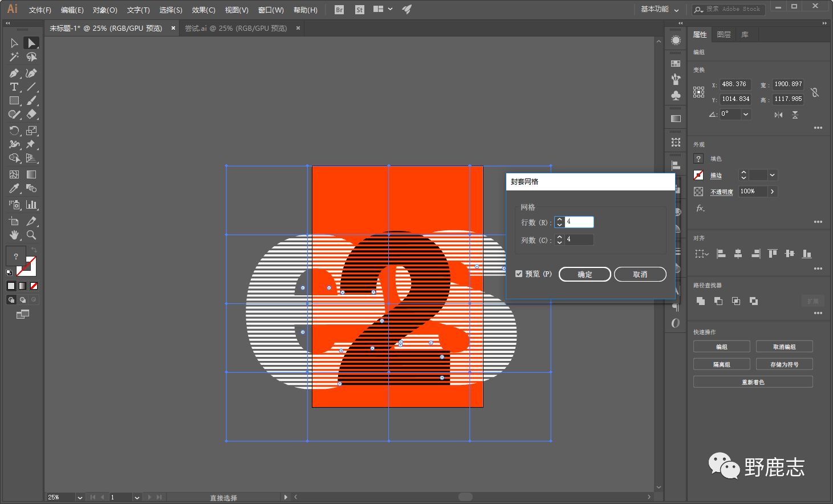This screenshot has height=504, width=833.
Task: Select the Hand tool
Action: pos(14,235)
